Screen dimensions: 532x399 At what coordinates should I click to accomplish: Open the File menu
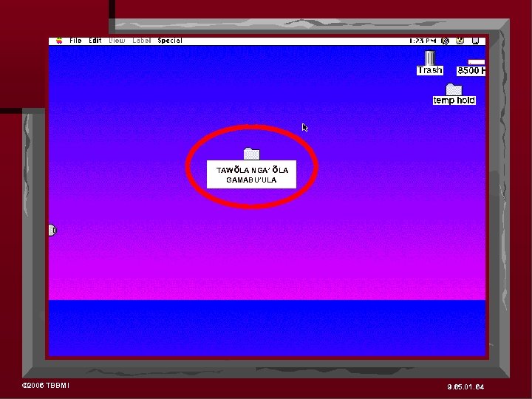click(75, 41)
